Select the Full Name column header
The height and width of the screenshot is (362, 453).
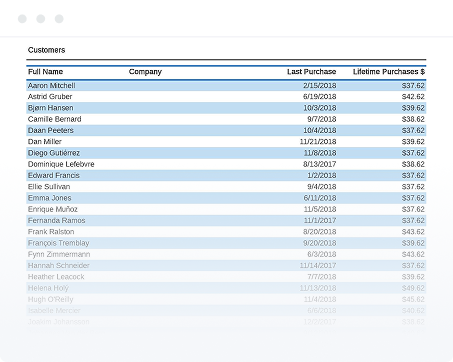click(45, 72)
